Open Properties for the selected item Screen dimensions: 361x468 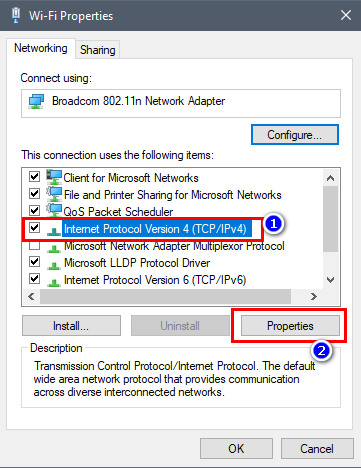click(x=290, y=326)
